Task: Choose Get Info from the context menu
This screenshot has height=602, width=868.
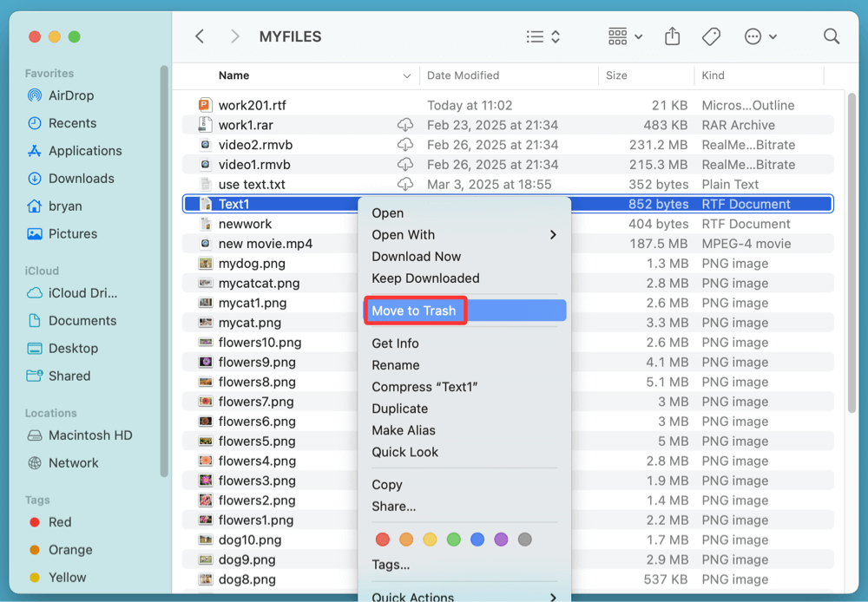Action: click(397, 343)
